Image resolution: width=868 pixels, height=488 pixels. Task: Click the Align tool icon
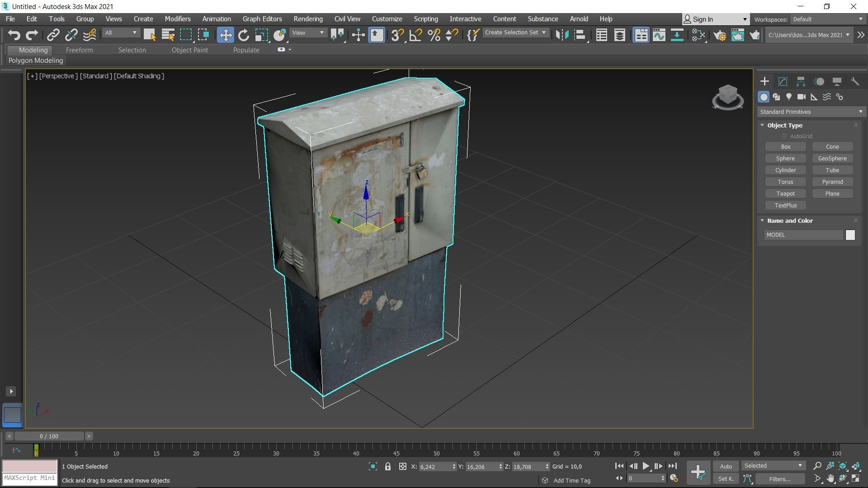(x=580, y=35)
